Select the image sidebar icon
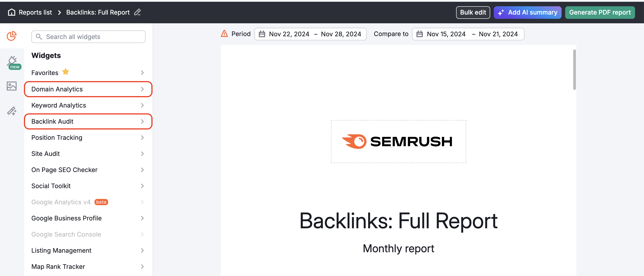The image size is (644, 276). [11, 86]
